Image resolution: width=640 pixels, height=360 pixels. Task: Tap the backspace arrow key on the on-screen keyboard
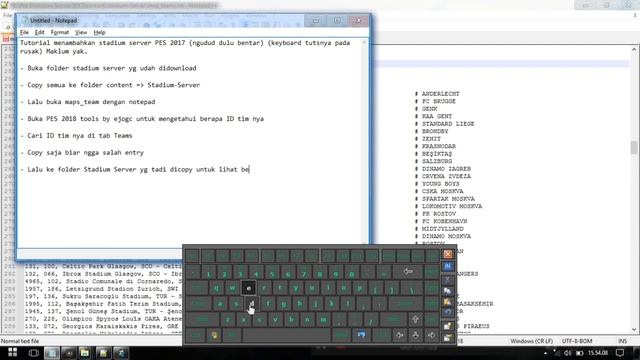[407, 272]
